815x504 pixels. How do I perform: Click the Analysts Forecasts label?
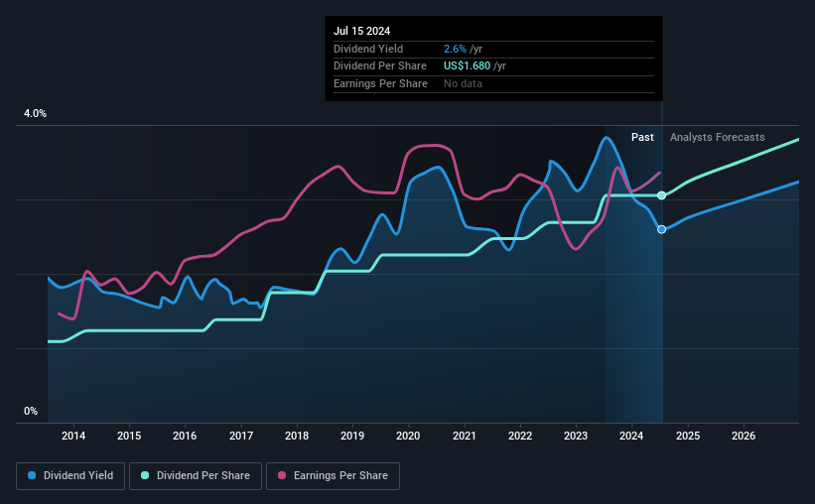[x=718, y=137]
